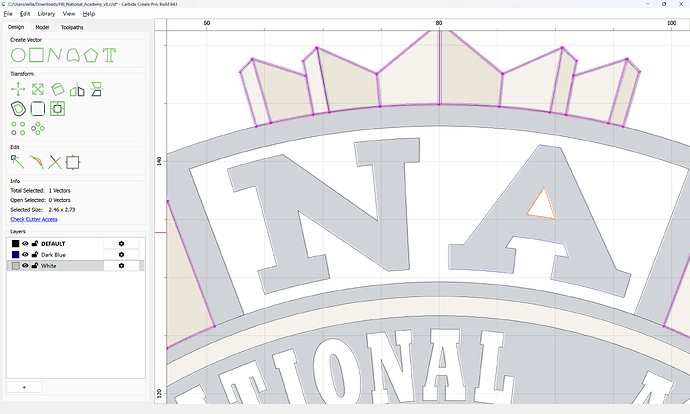Click the Check Cutter Access link
Viewport: 690px width, 414px height.
34,219
